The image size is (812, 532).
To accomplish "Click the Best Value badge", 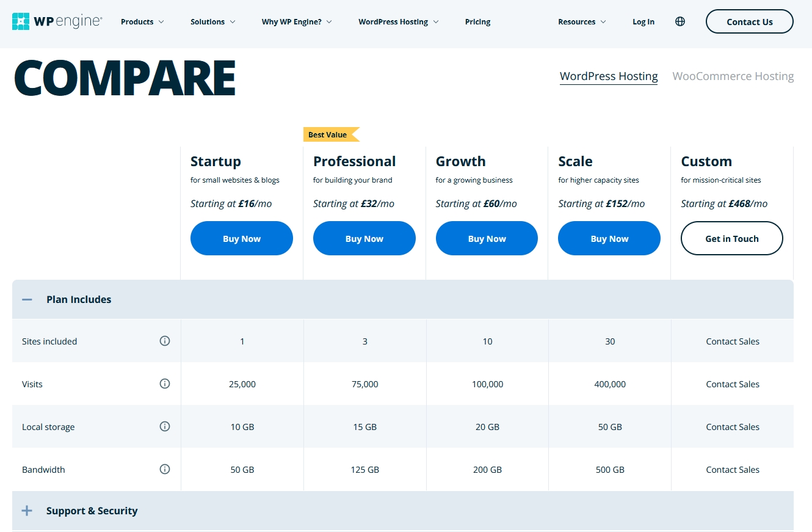I will tap(332, 134).
